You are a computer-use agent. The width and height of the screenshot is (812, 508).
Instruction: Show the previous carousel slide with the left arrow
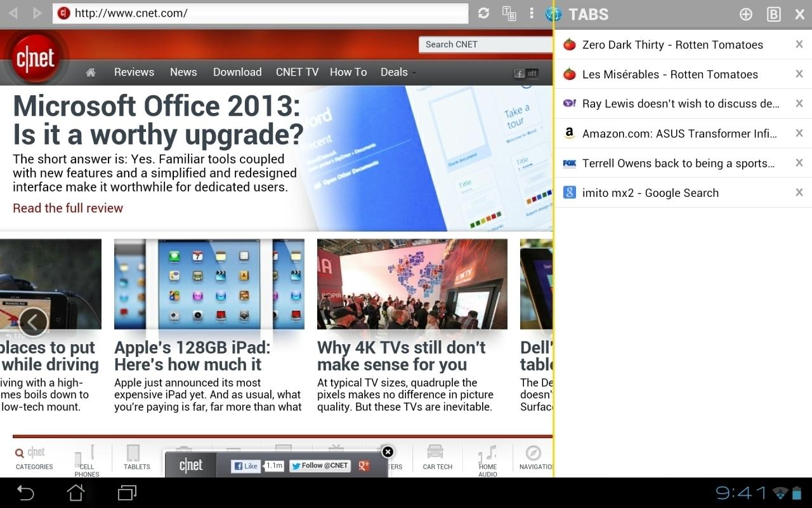click(34, 323)
